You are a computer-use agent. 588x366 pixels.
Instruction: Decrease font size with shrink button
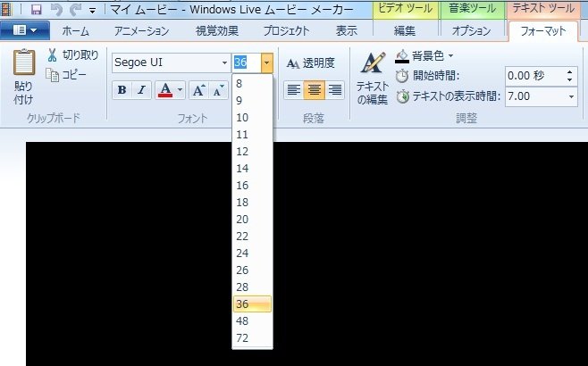pyautogui.click(x=218, y=90)
